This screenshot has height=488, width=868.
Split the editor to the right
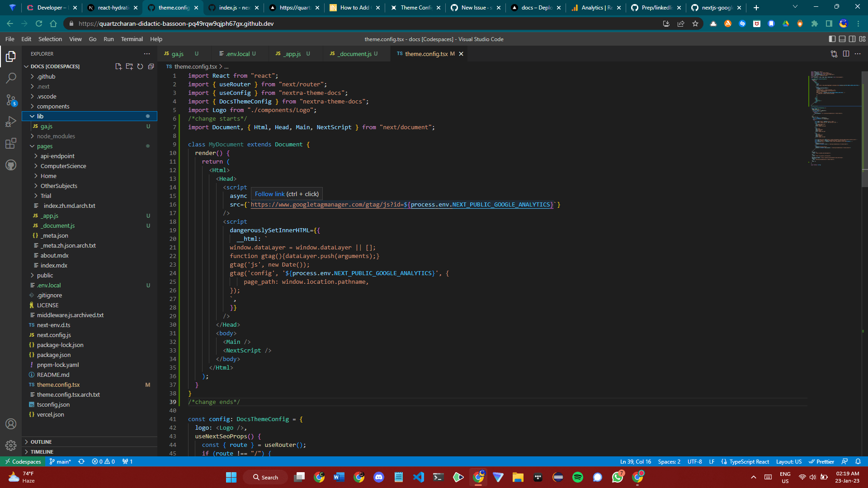(846, 54)
